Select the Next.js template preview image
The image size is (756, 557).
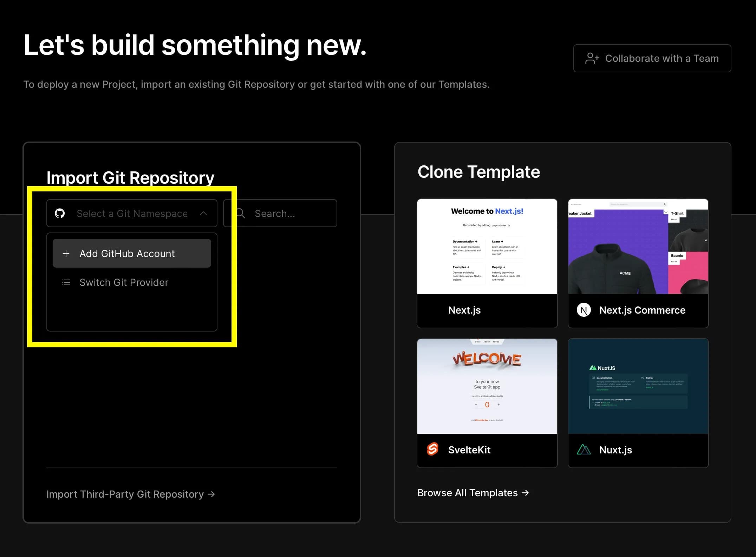[x=487, y=247]
